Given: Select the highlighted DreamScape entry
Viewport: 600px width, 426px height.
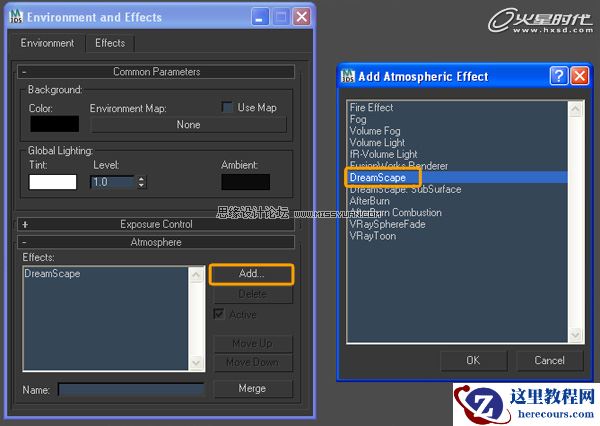Looking at the screenshot, I should (457, 177).
